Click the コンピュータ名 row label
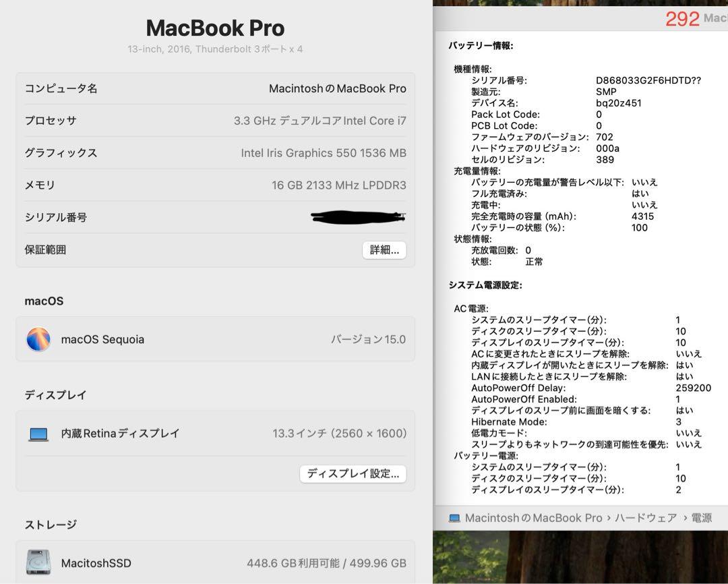This screenshot has width=728, height=584. pos(61,88)
